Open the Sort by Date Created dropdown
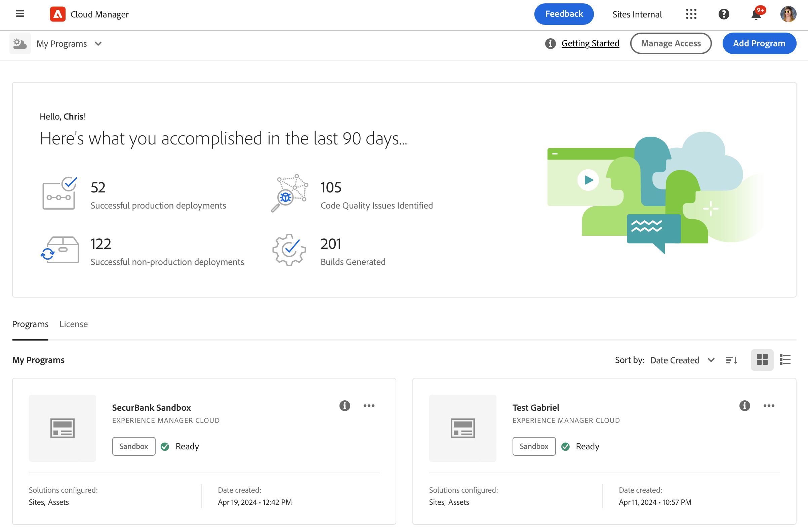 (682, 360)
